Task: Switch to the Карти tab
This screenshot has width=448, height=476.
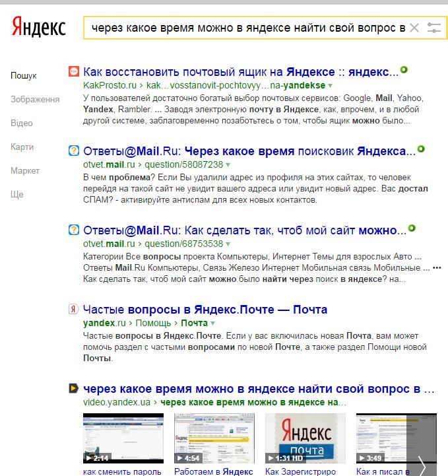Action: tap(22, 147)
